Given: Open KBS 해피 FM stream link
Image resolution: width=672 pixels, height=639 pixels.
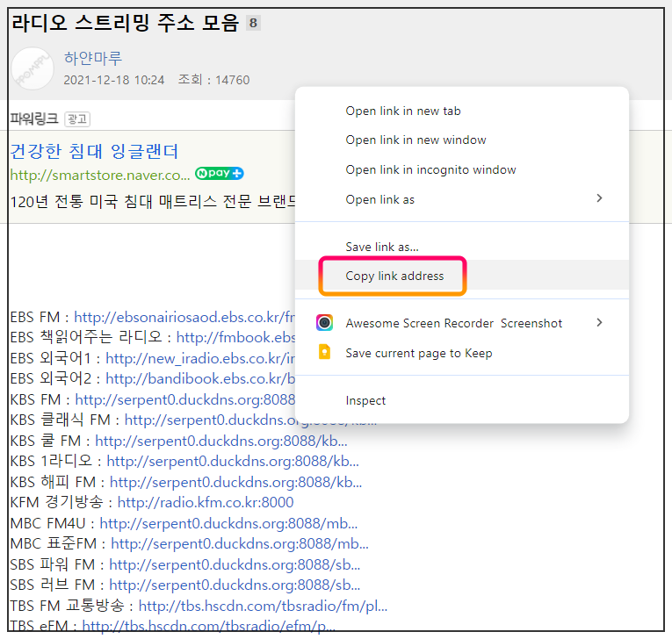Looking at the screenshot, I should (235, 482).
